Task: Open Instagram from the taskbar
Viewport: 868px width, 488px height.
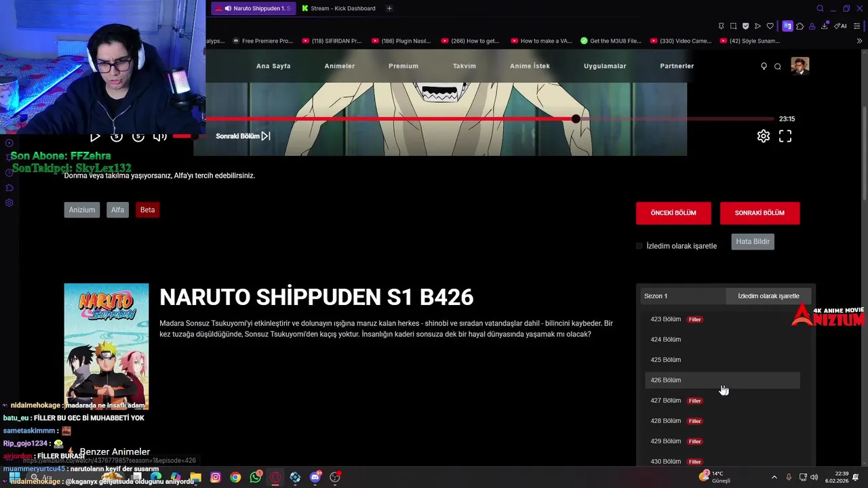Action: pyautogui.click(x=216, y=477)
